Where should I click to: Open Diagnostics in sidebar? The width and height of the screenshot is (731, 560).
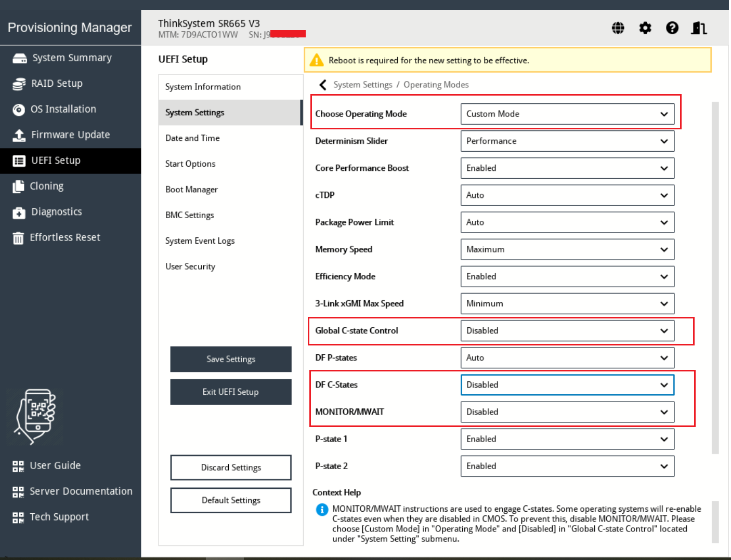tap(70, 212)
